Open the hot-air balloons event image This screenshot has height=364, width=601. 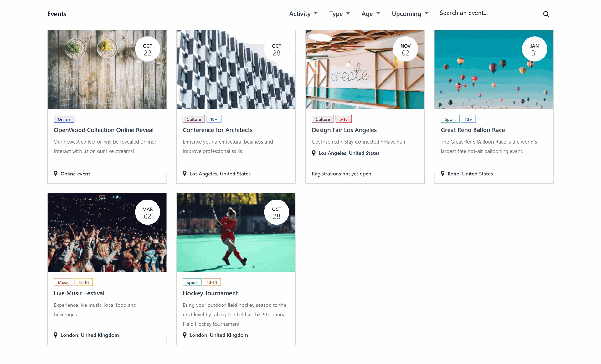[494, 69]
